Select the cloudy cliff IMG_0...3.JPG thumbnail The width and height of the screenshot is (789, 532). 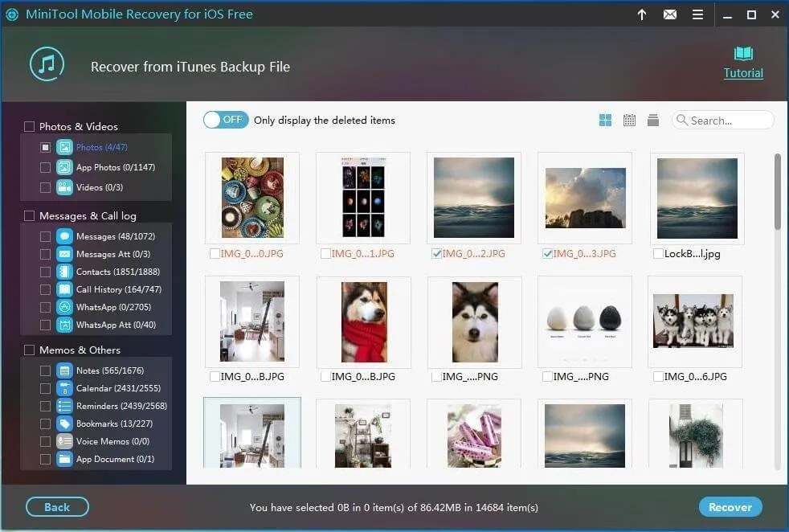click(x=585, y=198)
